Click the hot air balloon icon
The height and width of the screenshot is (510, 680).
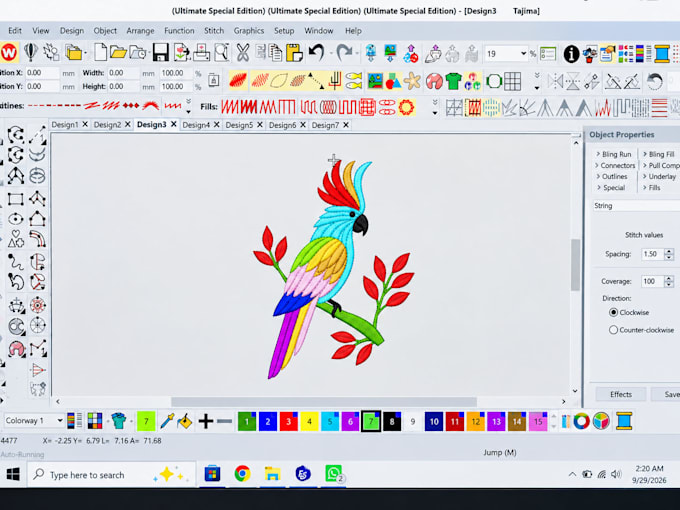coord(30,52)
